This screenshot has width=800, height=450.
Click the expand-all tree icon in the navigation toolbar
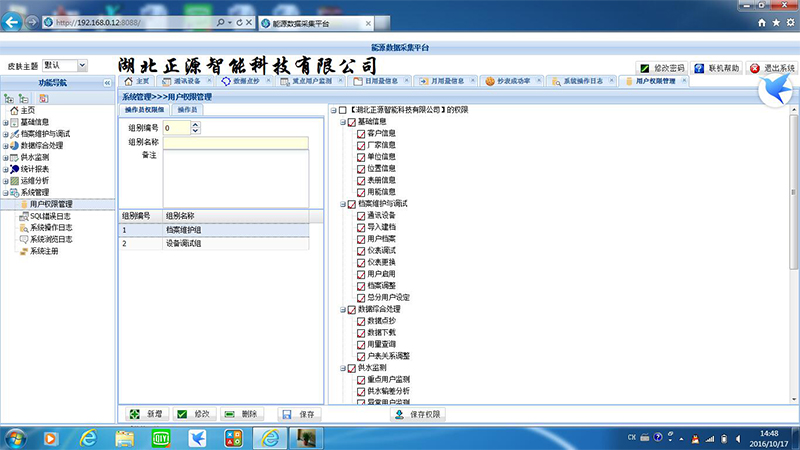[9, 98]
